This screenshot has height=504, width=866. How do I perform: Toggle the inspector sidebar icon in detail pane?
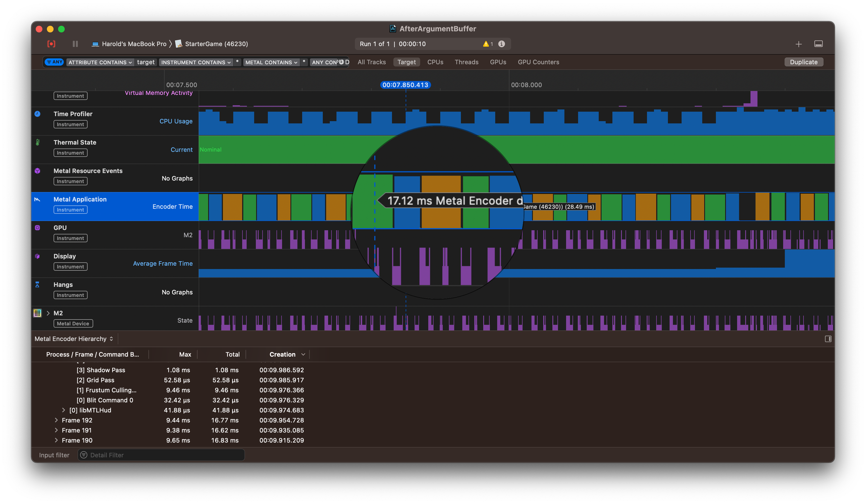point(828,339)
